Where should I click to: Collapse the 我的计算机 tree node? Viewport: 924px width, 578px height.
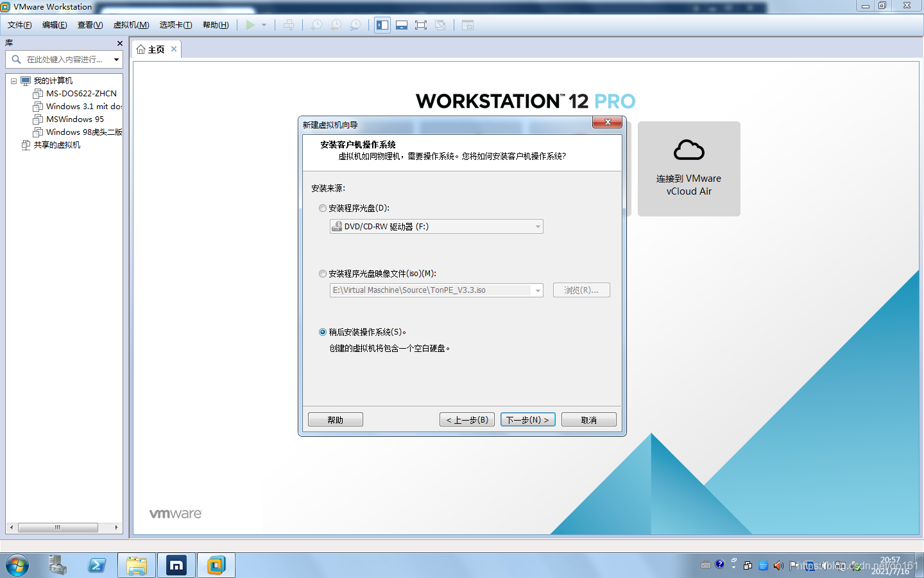click(13, 81)
